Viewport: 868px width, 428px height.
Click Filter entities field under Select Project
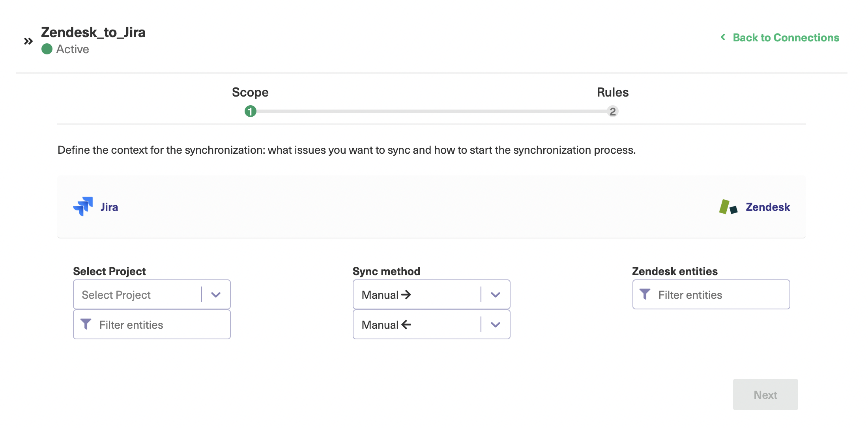(152, 324)
